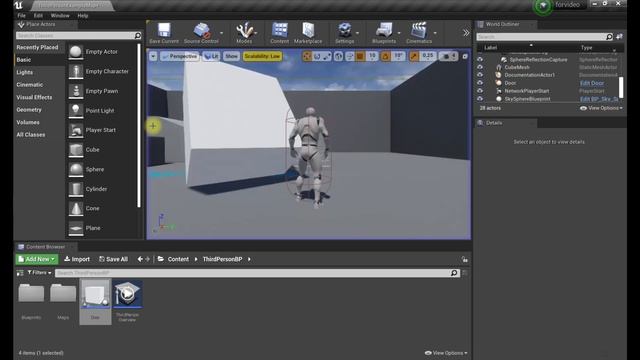This screenshot has width=640, height=360.
Task: Open the Modes toolbar icon
Action: pyautogui.click(x=244, y=33)
